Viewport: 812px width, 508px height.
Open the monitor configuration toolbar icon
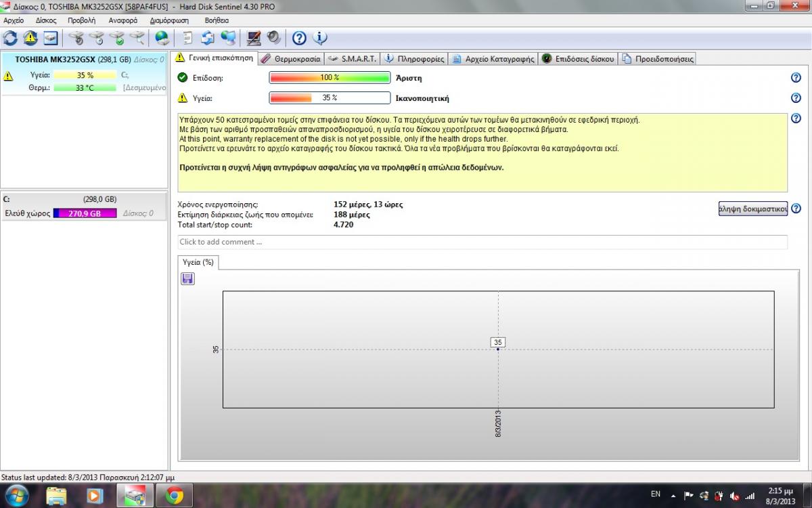click(x=254, y=37)
